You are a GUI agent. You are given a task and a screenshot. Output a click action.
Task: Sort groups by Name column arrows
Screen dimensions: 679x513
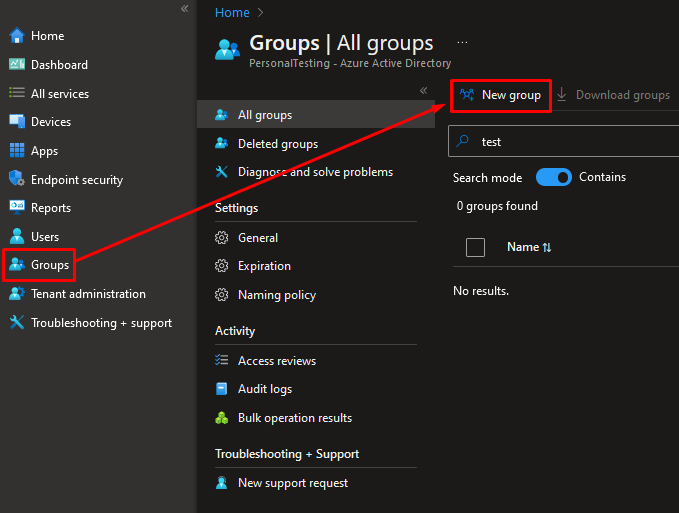point(547,247)
